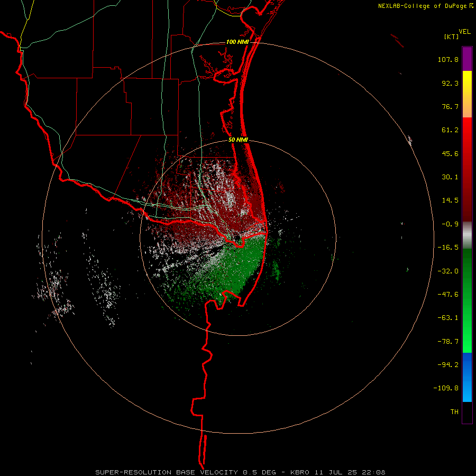Click the VEL legend title
476x476 pixels.
464,32
